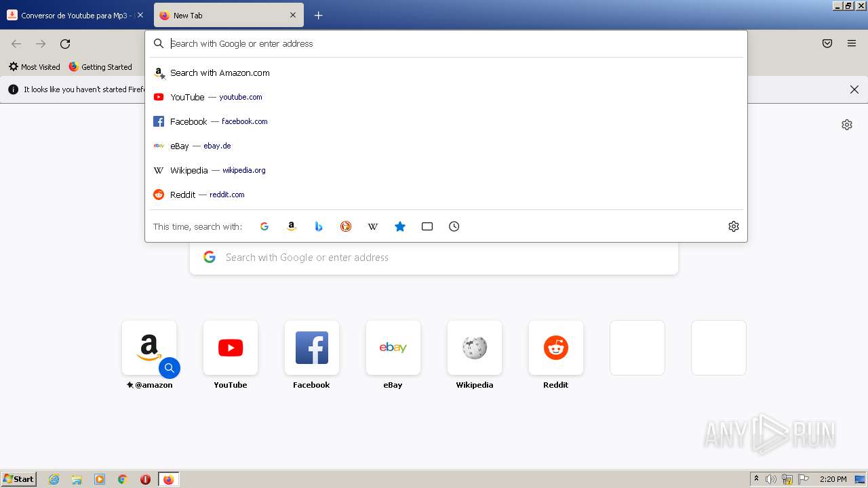Search in Bookmarks star icon
Viewport: 868px width, 488px height.
400,226
